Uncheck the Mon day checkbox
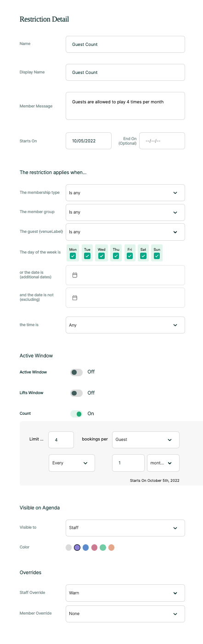This screenshot has width=203, height=644. tap(73, 256)
